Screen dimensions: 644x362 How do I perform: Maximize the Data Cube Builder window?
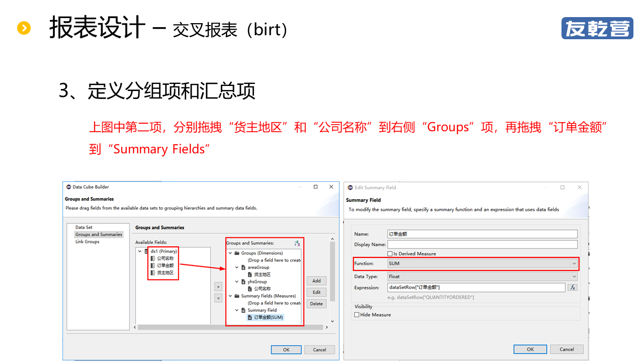[x=315, y=187]
